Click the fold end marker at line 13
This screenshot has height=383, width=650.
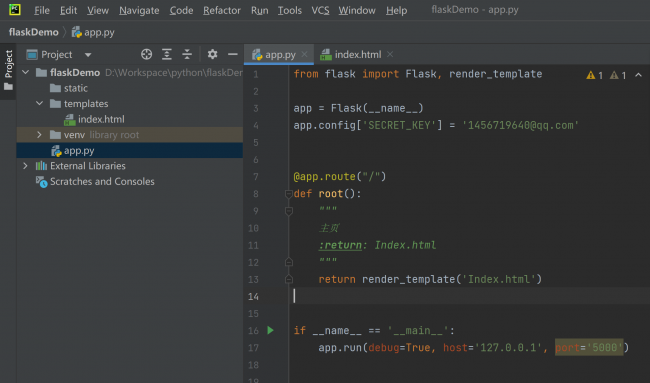(x=289, y=279)
